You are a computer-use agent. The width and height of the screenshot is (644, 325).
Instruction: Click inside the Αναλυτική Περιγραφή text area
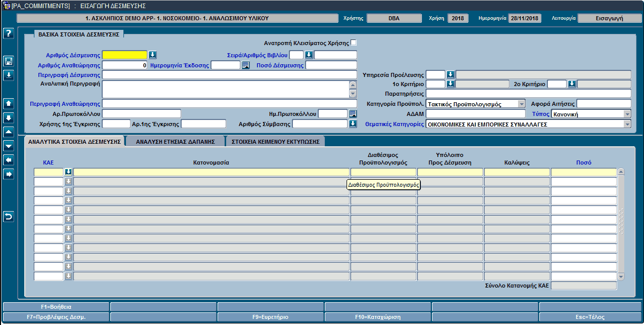click(x=226, y=89)
